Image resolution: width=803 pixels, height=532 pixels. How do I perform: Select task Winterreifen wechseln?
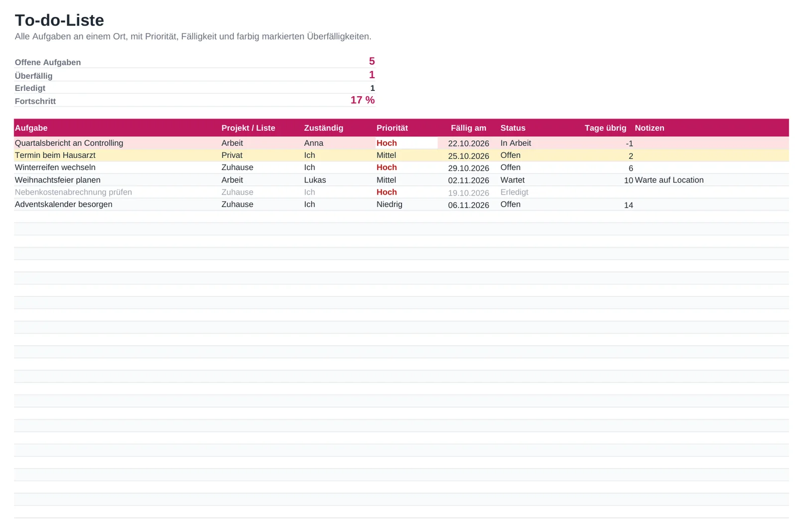(55, 167)
